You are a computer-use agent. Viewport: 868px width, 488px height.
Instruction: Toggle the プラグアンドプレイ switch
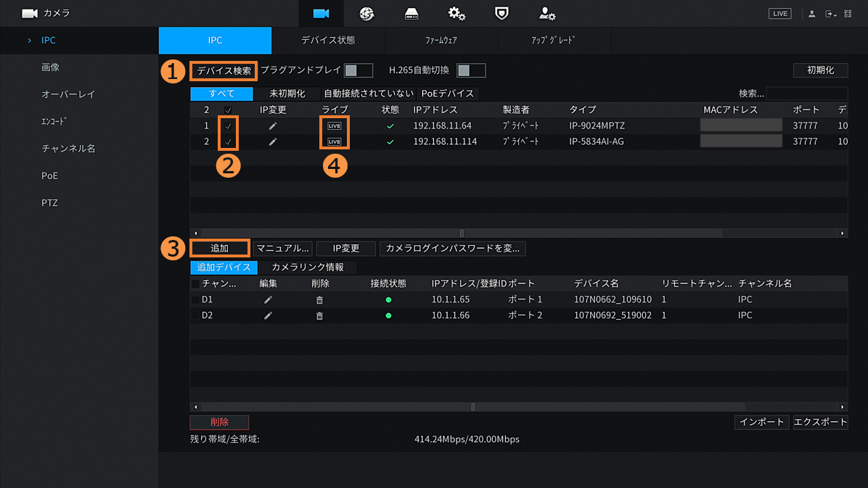pyautogui.click(x=358, y=70)
